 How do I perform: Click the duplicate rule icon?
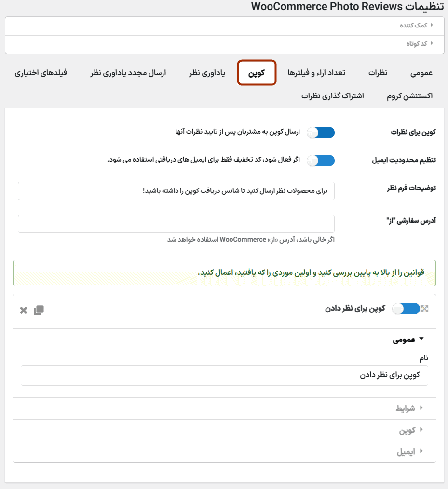tap(39, 310)
